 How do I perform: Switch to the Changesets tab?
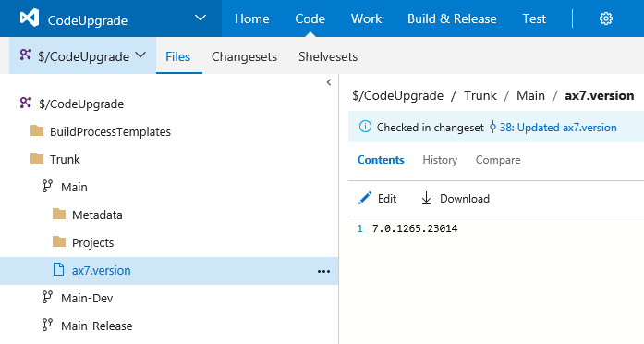point(244,56)
